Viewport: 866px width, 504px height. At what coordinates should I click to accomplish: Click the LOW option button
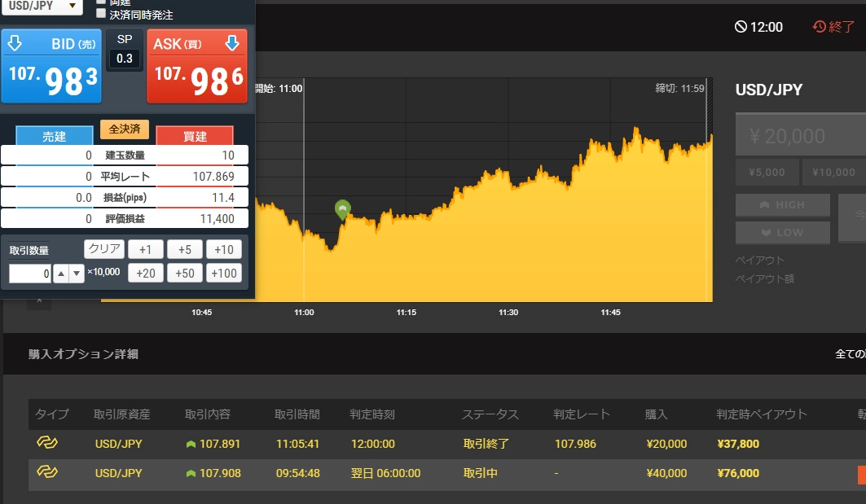point(783,232)
